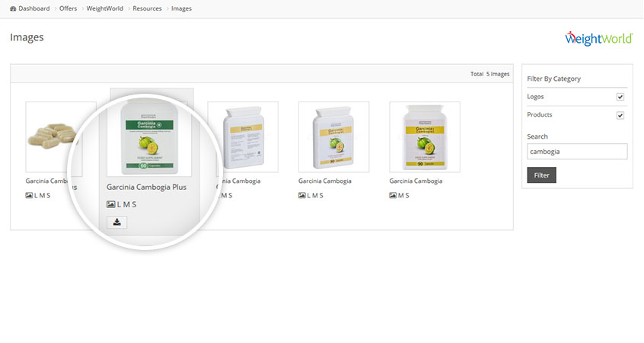The image size is (644, 343).
Task: Click the Logos filter label
Action: (x=535, y=97)
